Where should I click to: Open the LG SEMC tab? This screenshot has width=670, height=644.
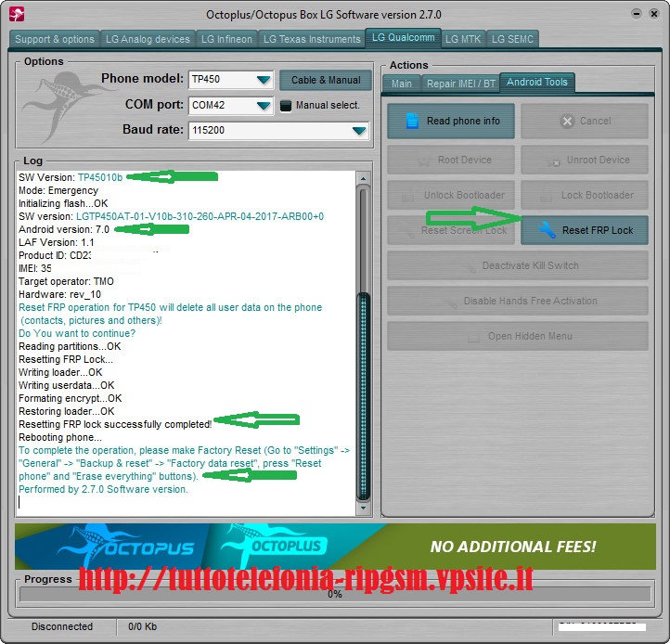[x=512, y=39]
